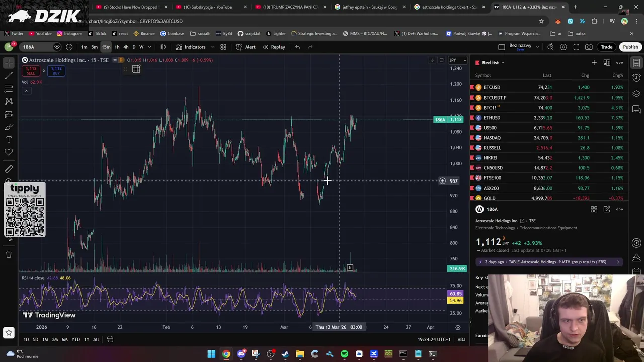Click the Trade button

(606, 47)
